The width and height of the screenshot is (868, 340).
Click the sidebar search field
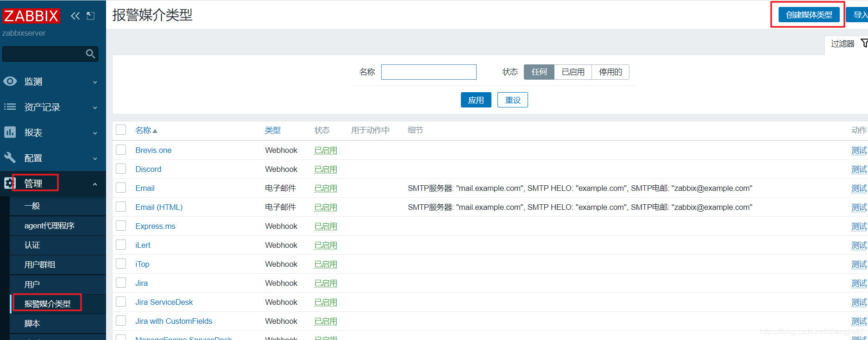point(50,54)
